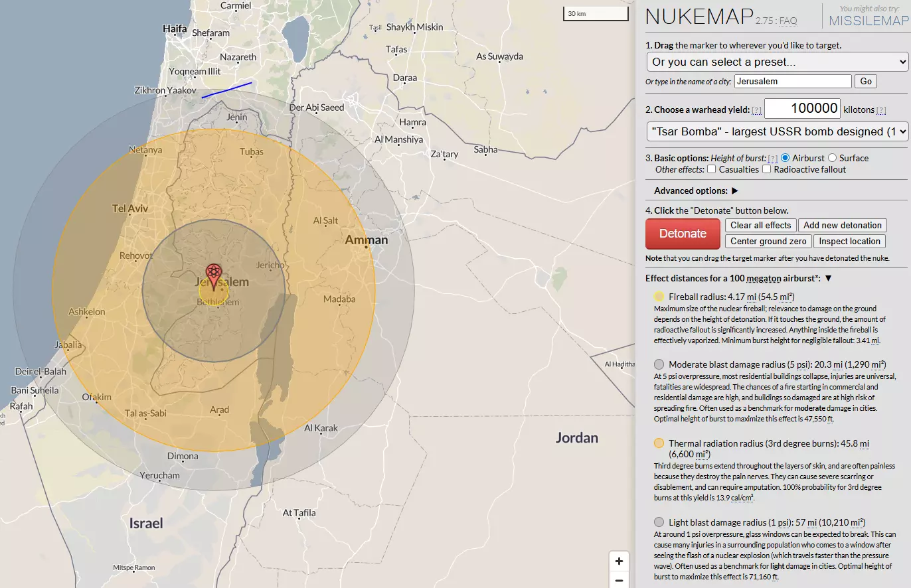Enable the Radioactive fallout checkbox
This screenshot has width=911, height=588.
tap(767, 169)
